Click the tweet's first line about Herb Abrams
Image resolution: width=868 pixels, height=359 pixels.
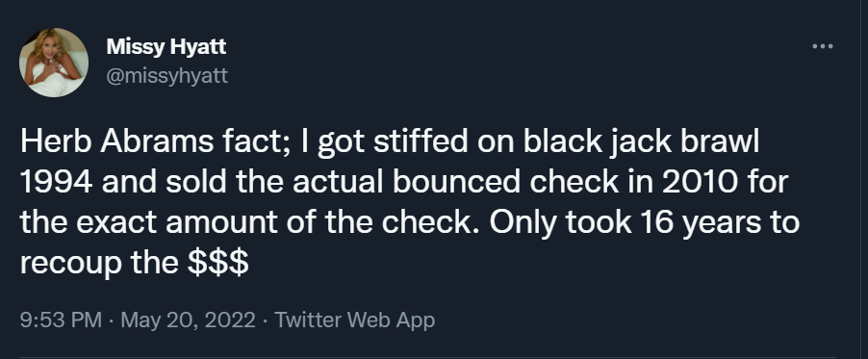click(390, 141)
